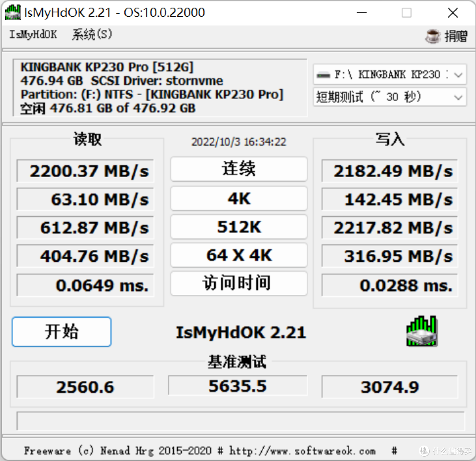Viewport: 476px width, 461px height.
Task: Minimize the IsMyHdOK window
Action: tap(361, 13)
